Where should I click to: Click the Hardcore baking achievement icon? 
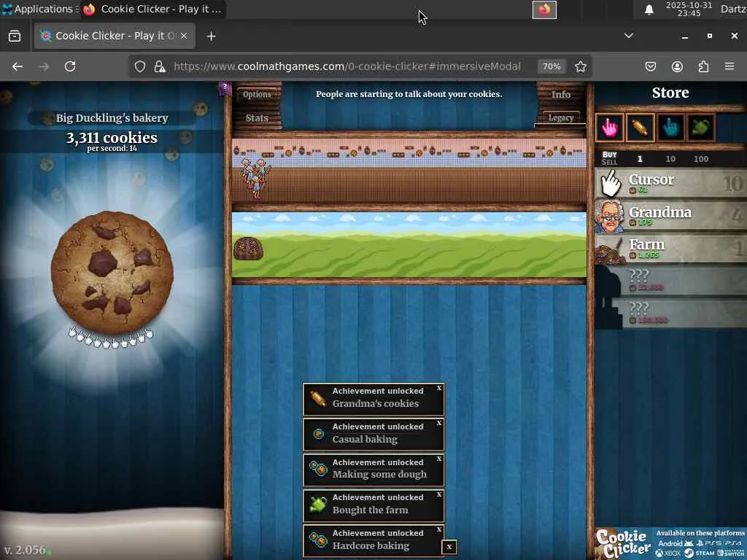point(318,540)
